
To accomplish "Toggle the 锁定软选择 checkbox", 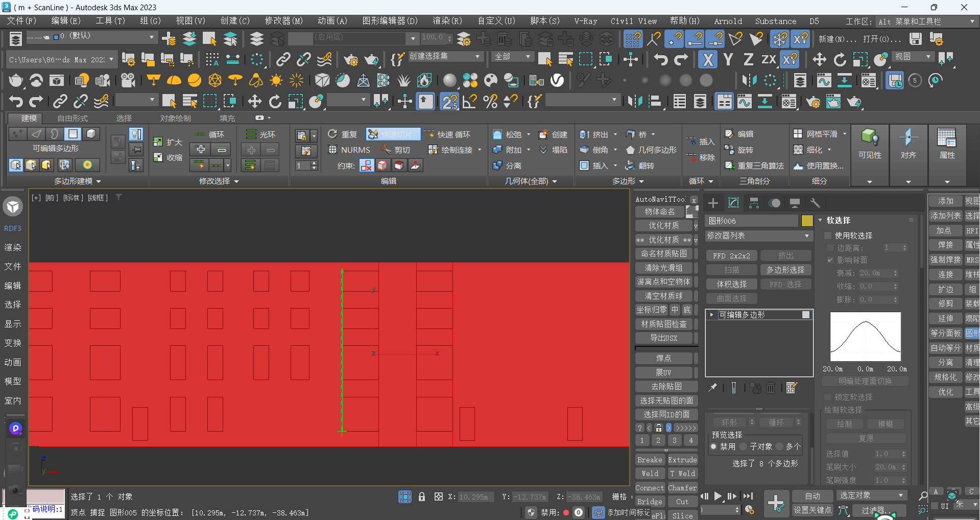I will [828, 397].
